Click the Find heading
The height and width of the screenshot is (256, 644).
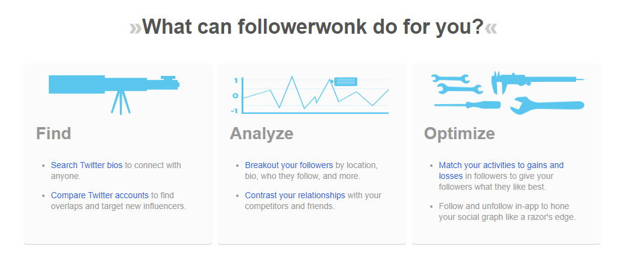(54, 134)
